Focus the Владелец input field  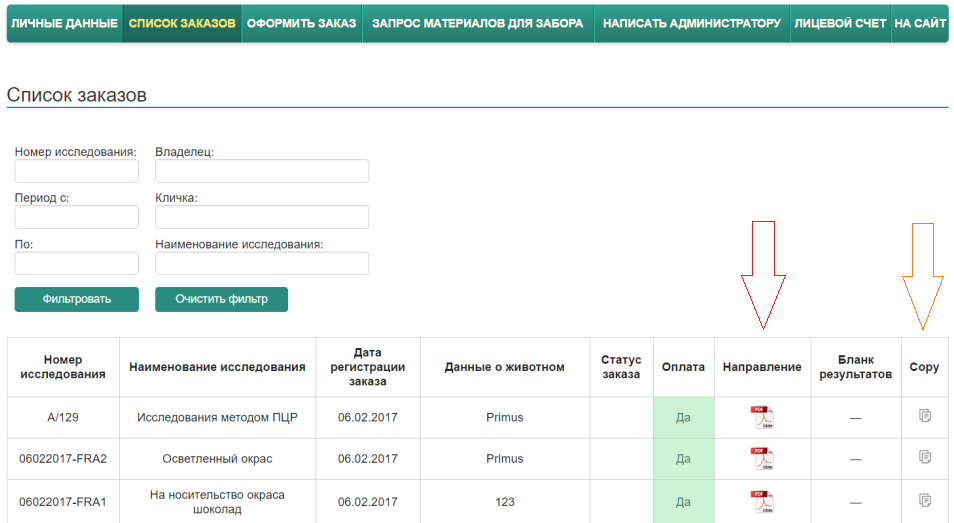pos(262,171)
